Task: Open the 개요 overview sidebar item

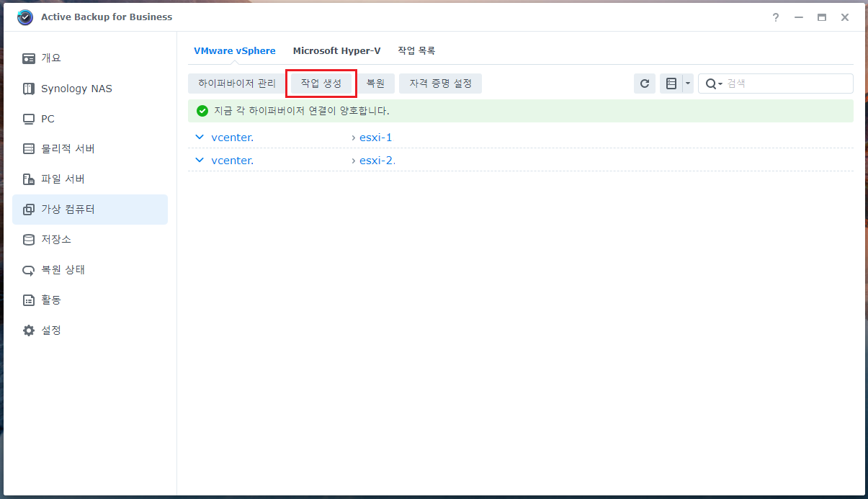Action: pos(90,58)
